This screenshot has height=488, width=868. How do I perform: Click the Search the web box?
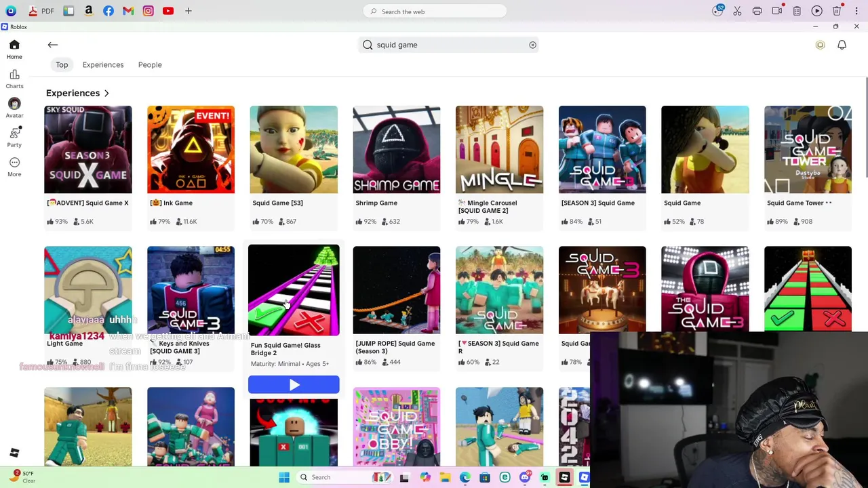(x=435, y=12)
